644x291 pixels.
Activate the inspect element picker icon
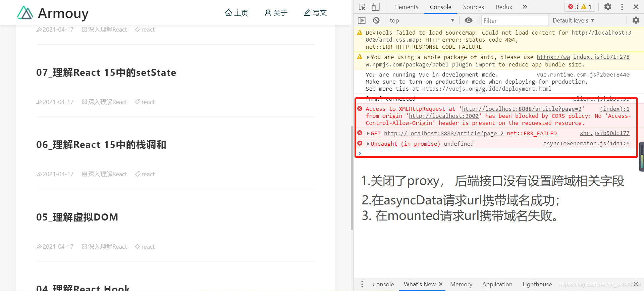pyautogui.click(x=362, y=7)
